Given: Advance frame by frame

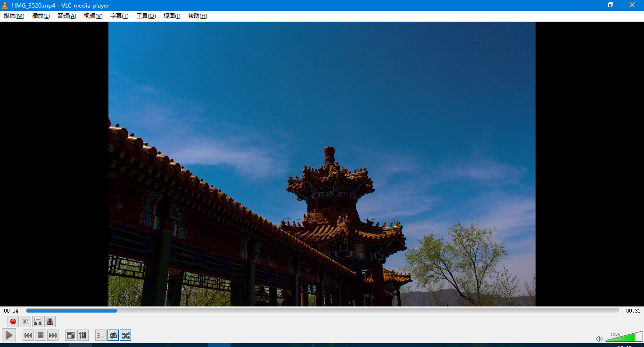Looking at the screenshot, I should tap(50, 322).
